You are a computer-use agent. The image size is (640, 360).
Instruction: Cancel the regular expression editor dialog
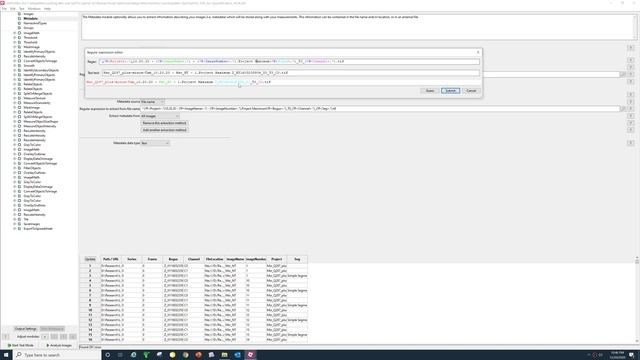click(x=471, y=91)
